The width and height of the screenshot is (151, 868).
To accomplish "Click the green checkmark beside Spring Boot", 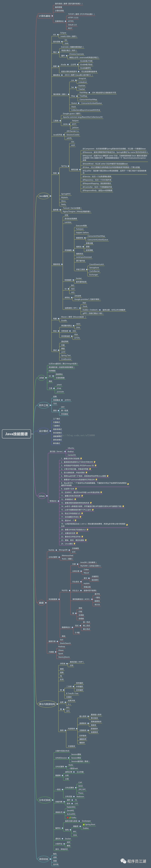I will click(83, 824).
